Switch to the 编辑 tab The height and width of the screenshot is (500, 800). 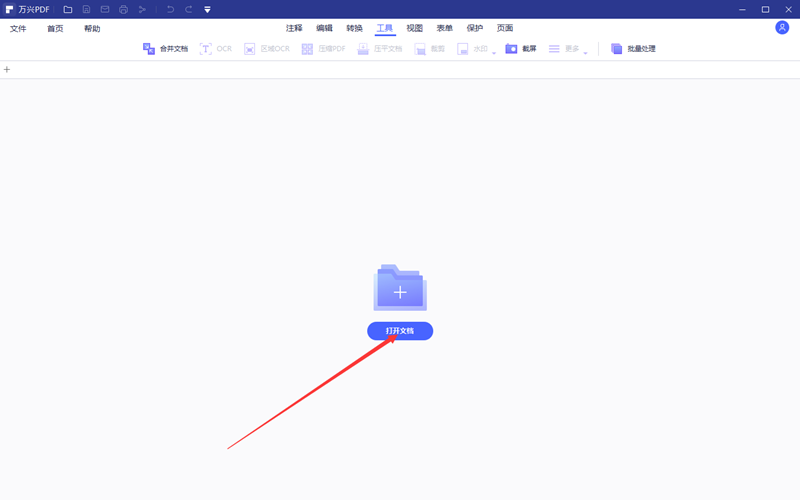[x=324, y=28]
